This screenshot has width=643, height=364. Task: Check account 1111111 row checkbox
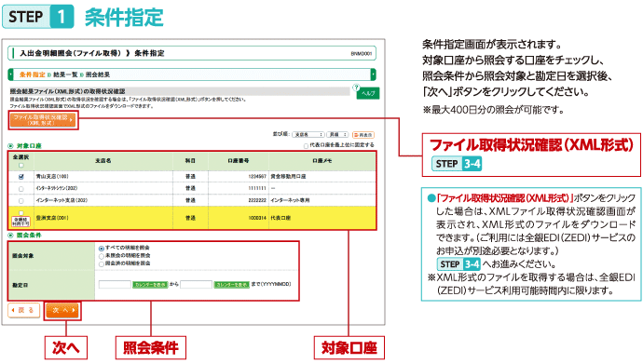click(21, 189)
